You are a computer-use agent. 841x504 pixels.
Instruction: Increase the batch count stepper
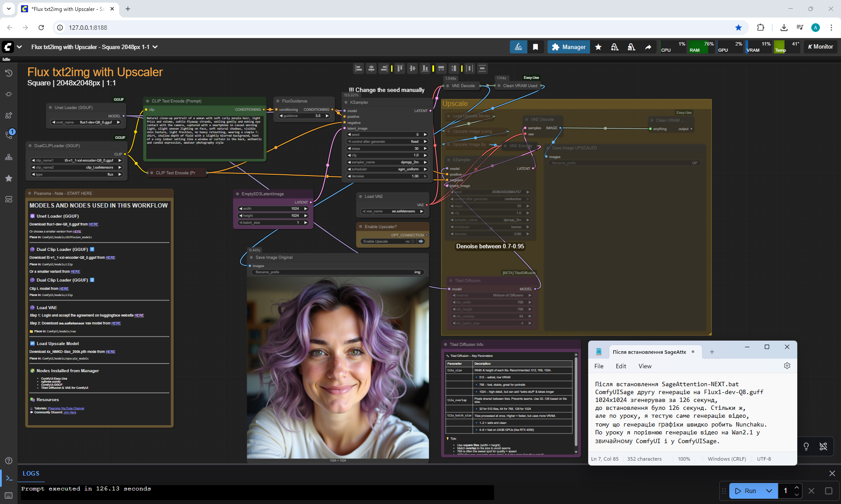coord(797,487)
